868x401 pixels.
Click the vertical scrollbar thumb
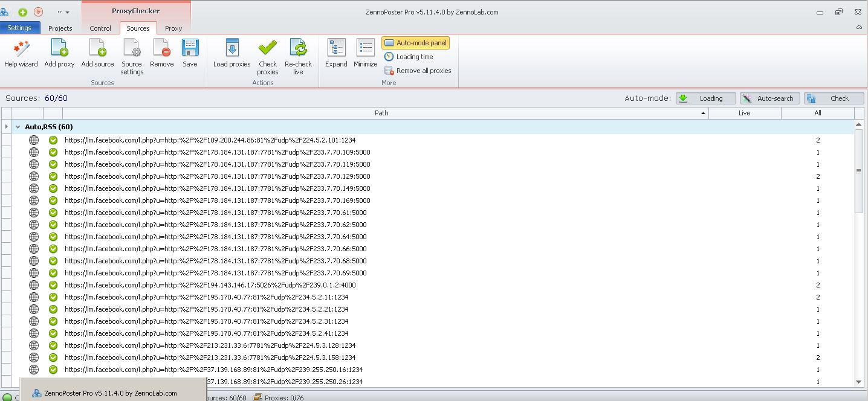859,171
